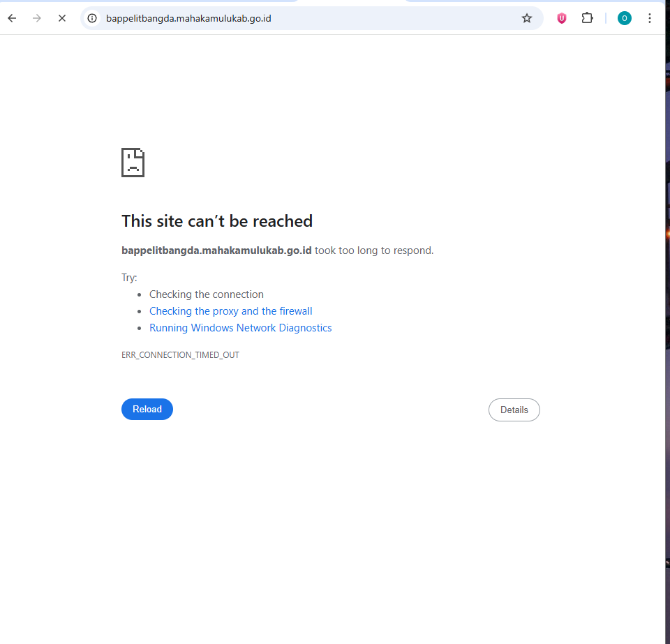
Task: Open the teal profile avatar
Action: pyautogui.click(x=624, y=18)
